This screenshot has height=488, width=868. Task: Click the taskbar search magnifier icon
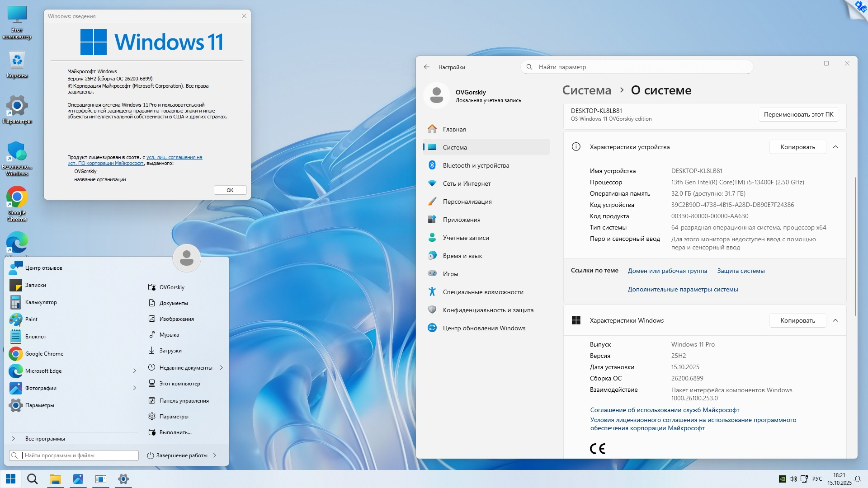click(x=33, y=479)
